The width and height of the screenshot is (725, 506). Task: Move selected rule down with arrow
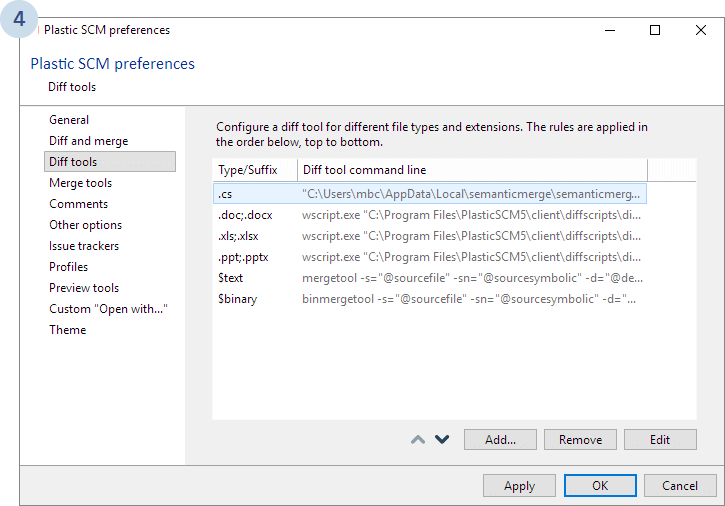(x=442, y=439)
